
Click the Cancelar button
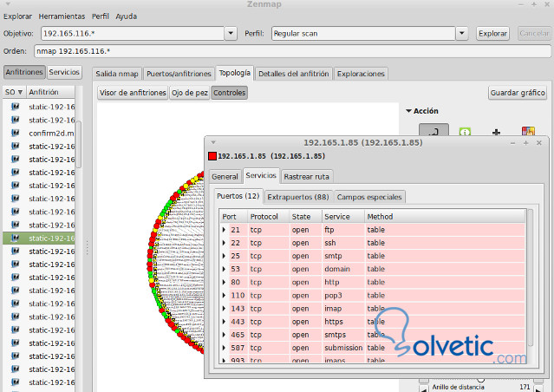pyautogui.click(x=534, y=34)
